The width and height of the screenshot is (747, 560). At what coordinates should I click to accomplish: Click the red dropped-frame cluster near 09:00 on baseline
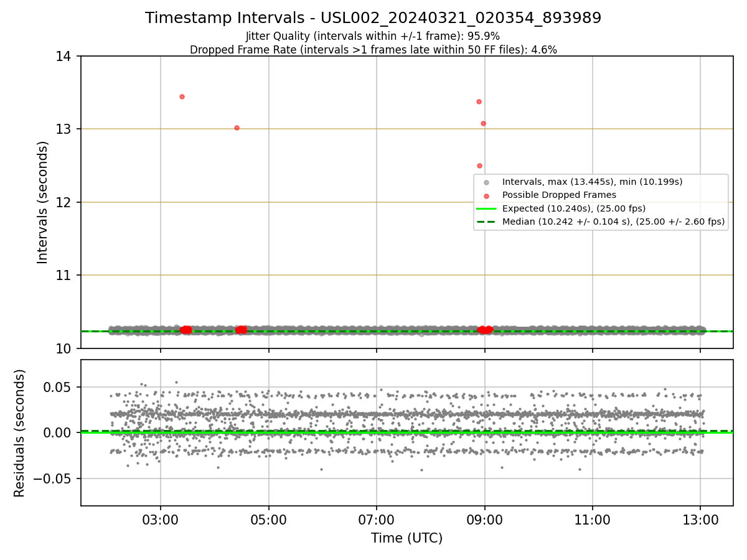click(485, 330)
